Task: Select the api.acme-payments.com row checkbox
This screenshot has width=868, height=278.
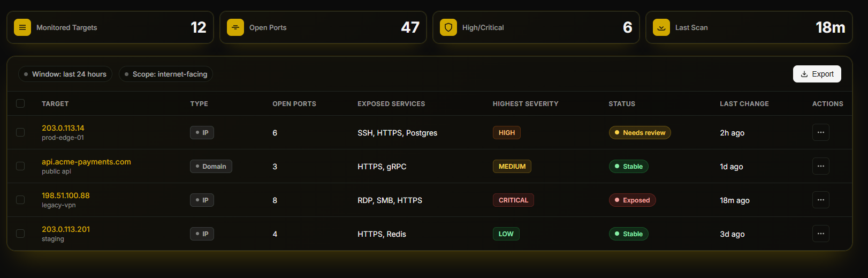Action: pyautogui.click(x=20, y=166)
